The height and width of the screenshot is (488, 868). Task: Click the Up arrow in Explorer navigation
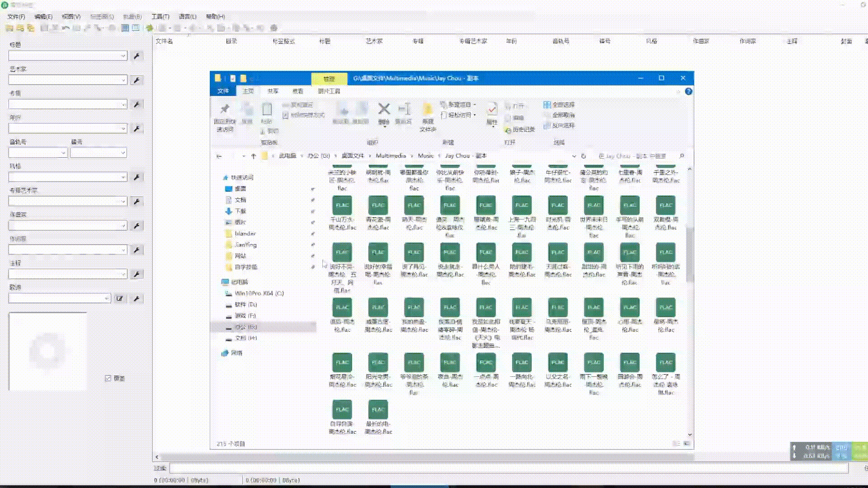254,156
